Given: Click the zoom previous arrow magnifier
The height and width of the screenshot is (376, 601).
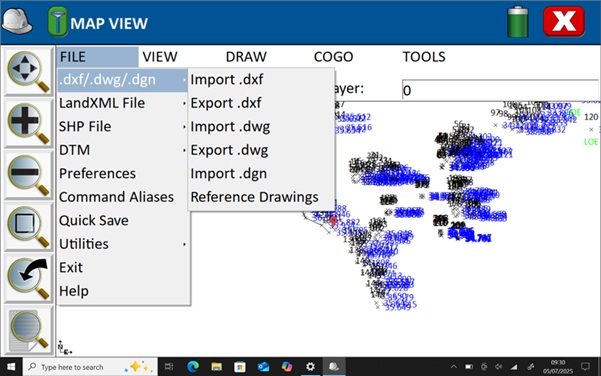Looking at the screenshot, I should point(28,278).
